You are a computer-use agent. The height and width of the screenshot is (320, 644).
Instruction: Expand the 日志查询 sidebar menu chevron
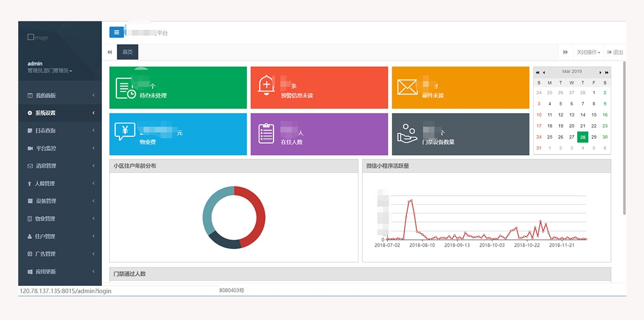[x=94, y=131]
